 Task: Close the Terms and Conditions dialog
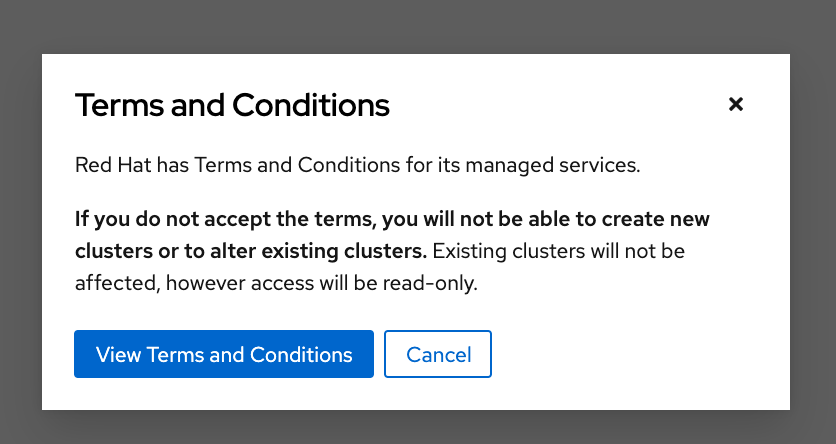736,104
